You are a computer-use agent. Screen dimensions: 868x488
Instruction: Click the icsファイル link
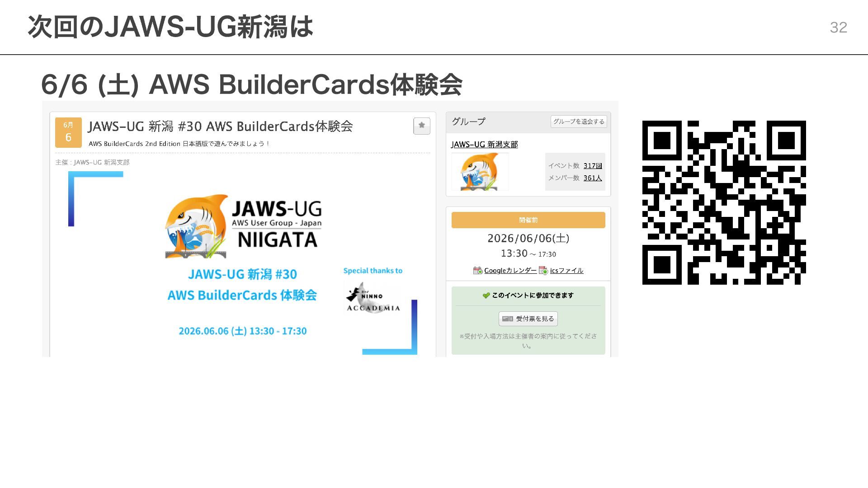(x=566, y=270)
